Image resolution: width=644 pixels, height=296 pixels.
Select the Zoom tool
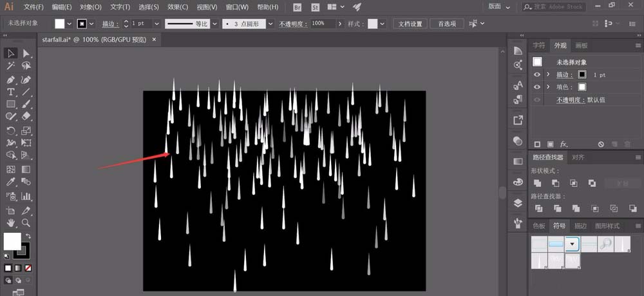coord(26,223)
